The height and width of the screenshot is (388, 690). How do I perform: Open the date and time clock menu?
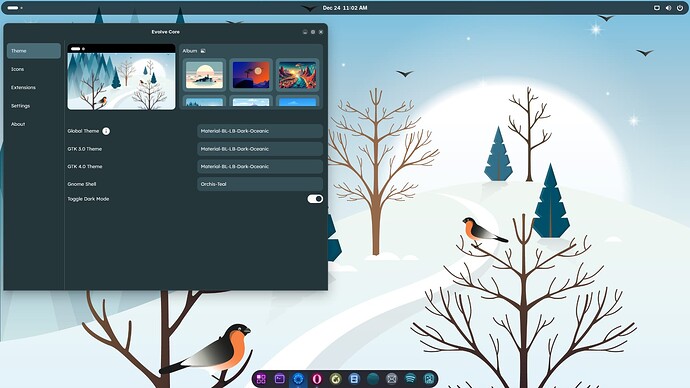click(345, 8)
